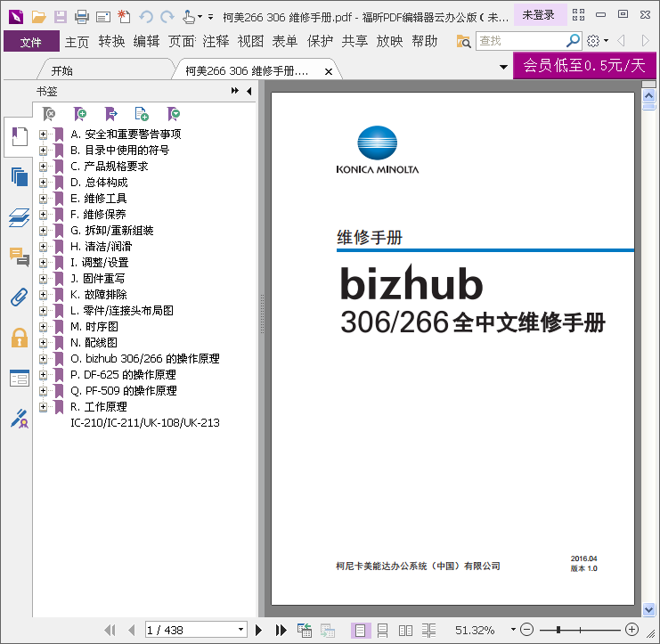Click the new document star icon
Screen dimensions: 660x644
coord(124,17)
